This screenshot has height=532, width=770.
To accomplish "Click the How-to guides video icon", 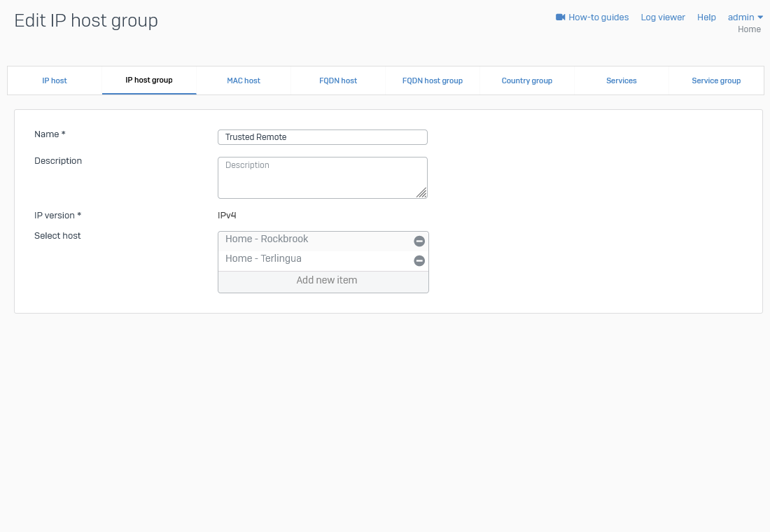I will tap(560, 17).
